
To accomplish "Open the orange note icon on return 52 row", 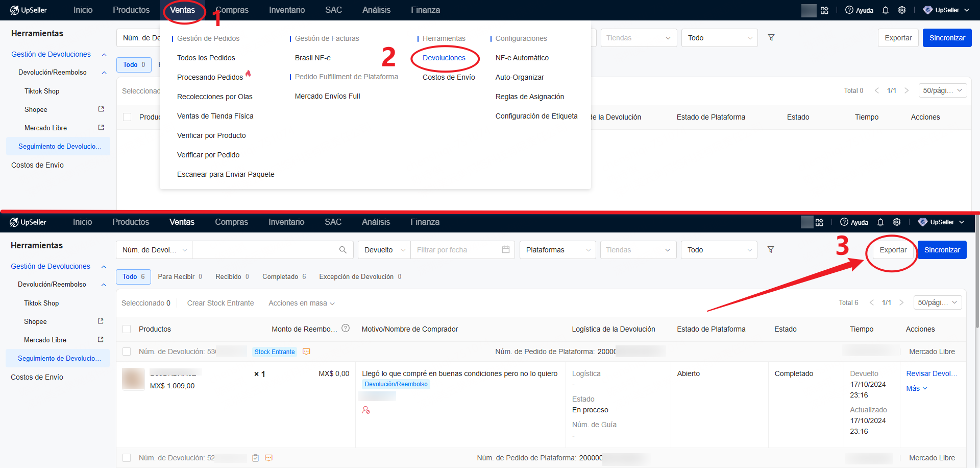I will 268,458.
